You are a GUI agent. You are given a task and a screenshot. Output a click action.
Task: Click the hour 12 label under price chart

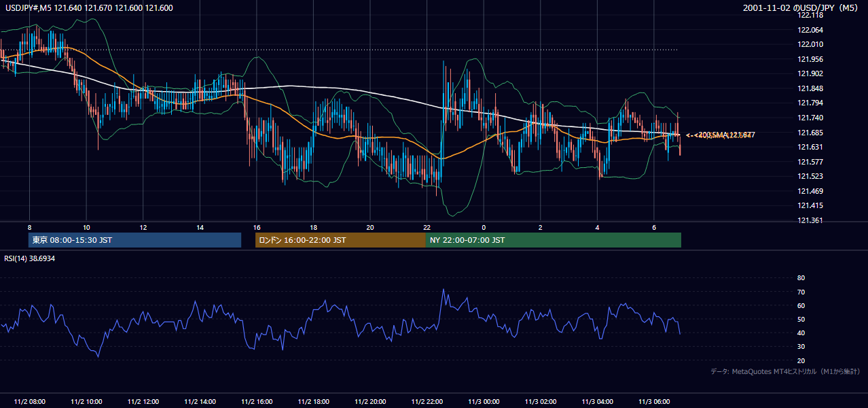point(143,227)
